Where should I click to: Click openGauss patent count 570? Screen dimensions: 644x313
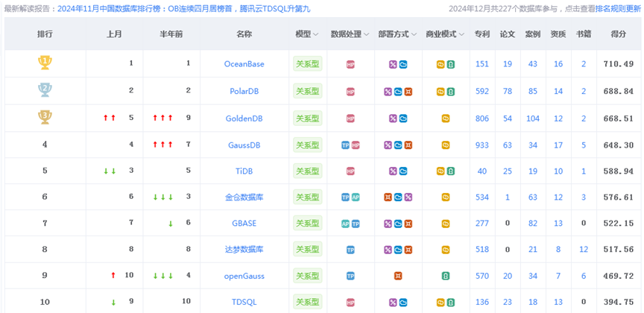[482, 276]
